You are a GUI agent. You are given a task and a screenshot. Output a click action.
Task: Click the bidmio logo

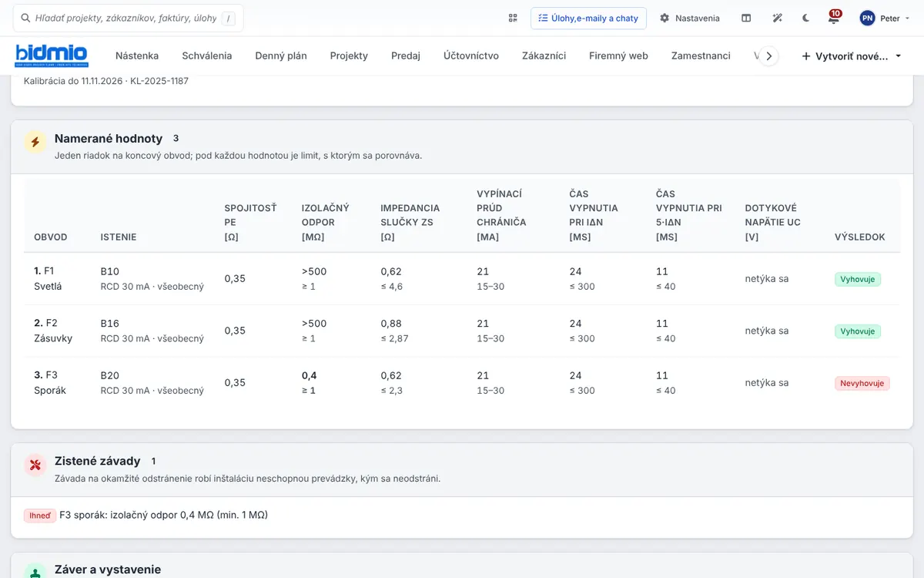coord(52,55)
